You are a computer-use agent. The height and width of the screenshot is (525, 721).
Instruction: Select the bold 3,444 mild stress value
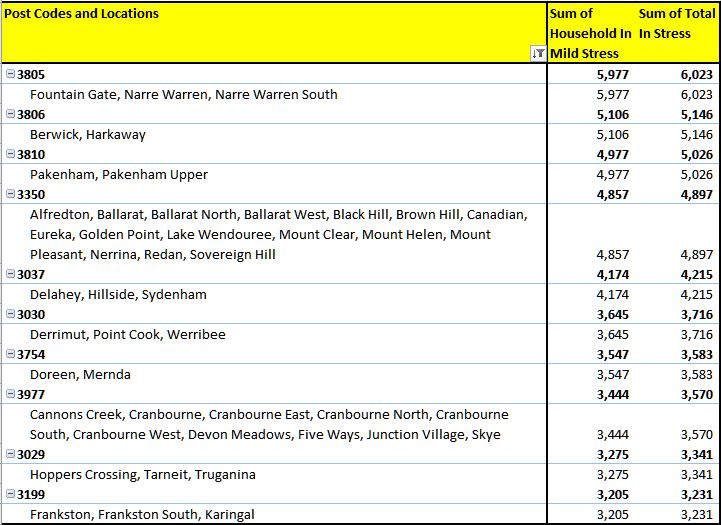point(612,394)
